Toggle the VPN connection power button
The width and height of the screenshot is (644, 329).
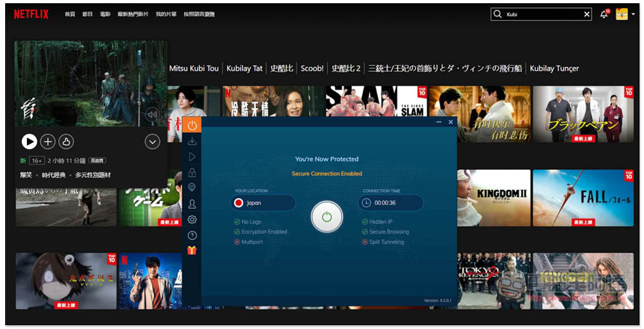coord(327,217)
